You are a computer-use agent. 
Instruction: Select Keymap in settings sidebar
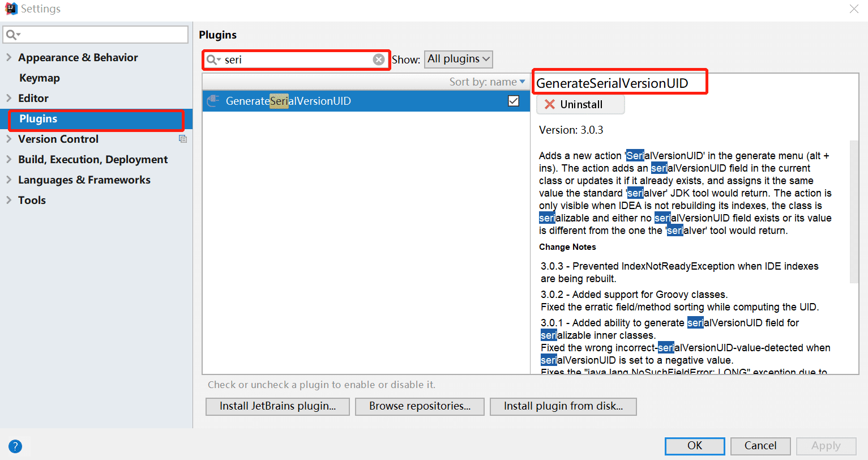39,78
